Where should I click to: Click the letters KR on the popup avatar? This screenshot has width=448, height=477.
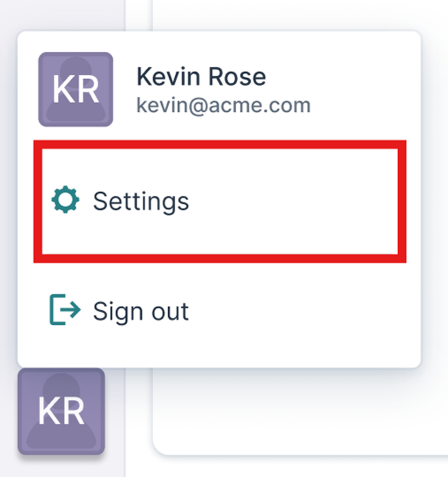(x=76, y=91)
